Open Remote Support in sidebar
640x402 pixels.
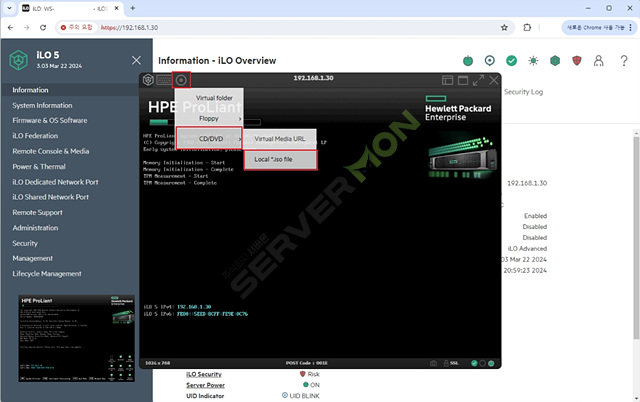pyautogui.click(x=37, y=212)
